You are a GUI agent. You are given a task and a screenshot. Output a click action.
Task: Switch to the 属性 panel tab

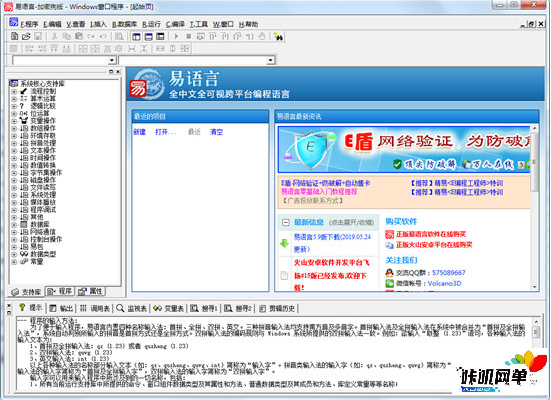[x=90, y=291]
